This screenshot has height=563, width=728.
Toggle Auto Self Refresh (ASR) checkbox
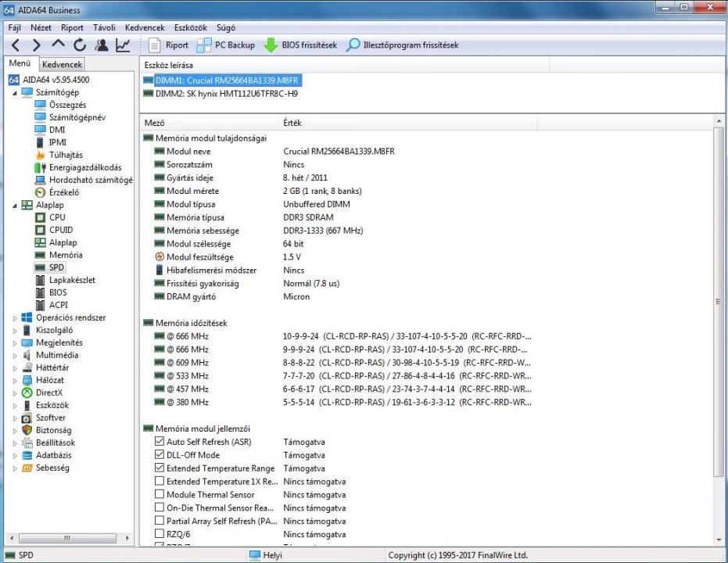click(x=160, y=441)
